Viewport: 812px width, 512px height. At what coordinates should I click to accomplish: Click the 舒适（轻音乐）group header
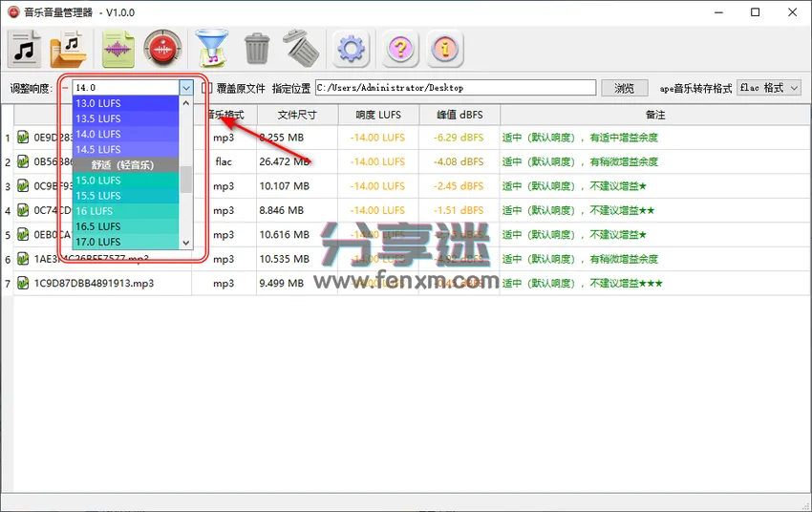(x=126, y=165)
